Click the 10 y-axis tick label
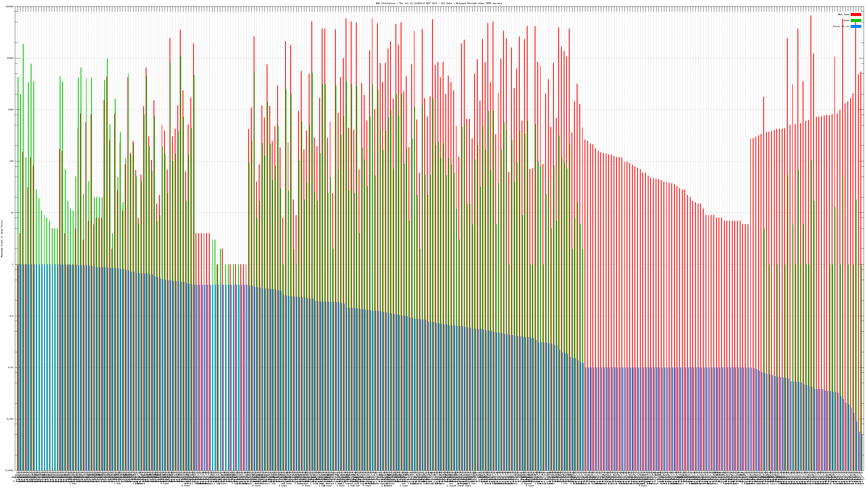Viewport: 868px width, 488px height. [x=12, y=213]
